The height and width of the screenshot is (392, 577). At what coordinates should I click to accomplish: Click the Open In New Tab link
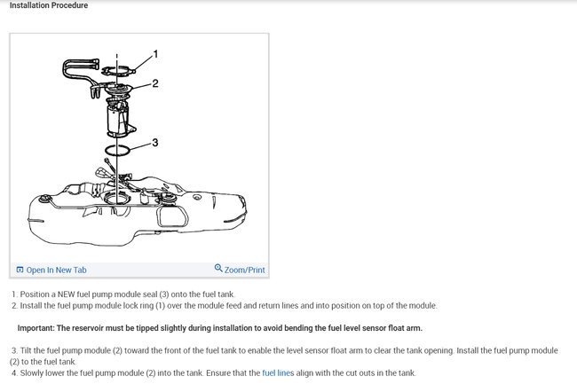pyautogui.click(x=56, y=270)
